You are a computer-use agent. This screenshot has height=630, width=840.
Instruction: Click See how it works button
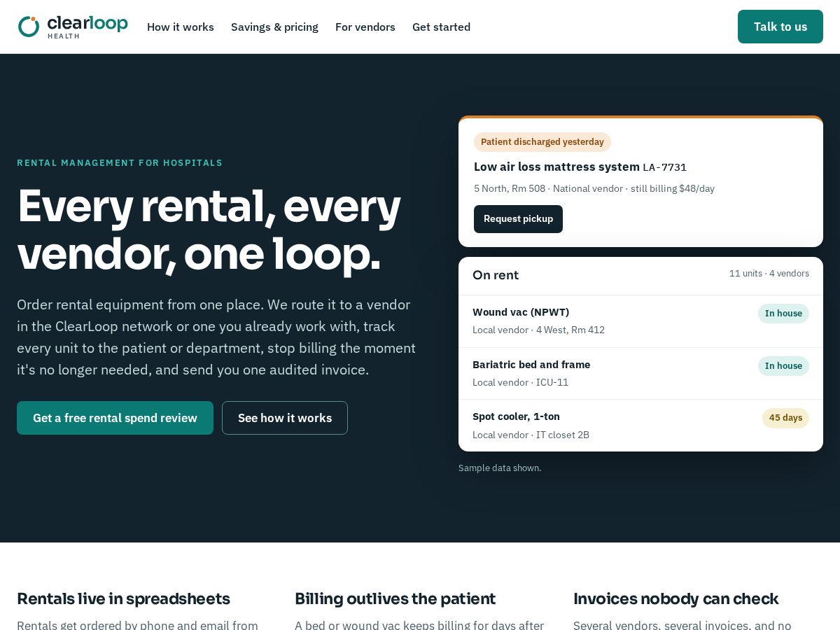click(x=285, y=418)
